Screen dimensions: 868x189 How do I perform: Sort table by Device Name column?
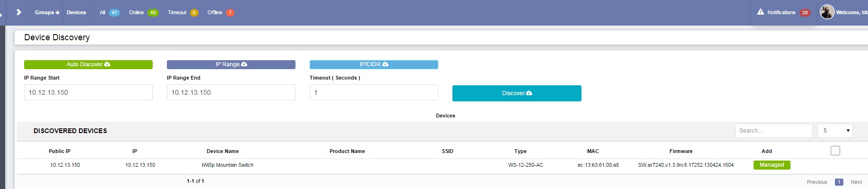223,151
